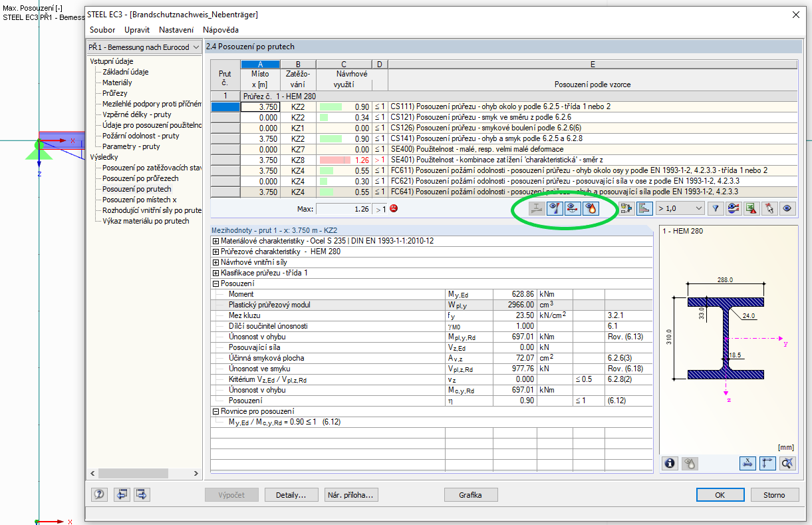Expand Průřezové charakteristiky HEM 280 section
This screenshot has height=525, width=812.
click(x=215, y=252)
